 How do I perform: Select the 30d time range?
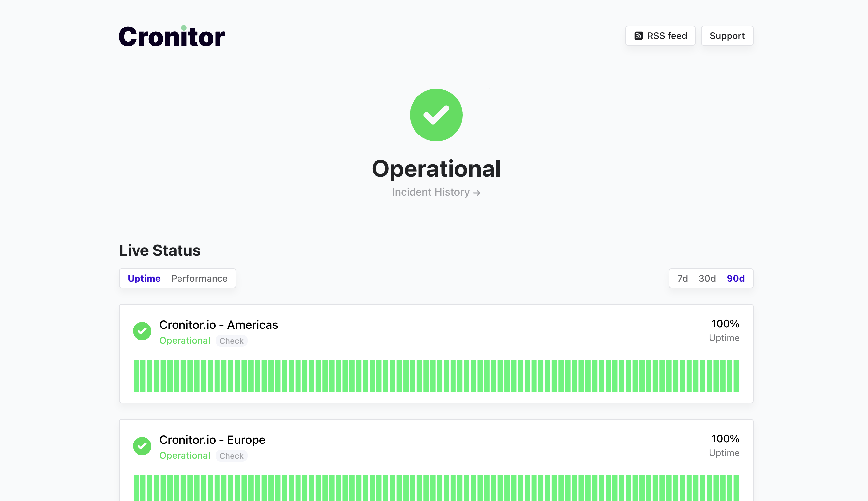click(707, 278)
